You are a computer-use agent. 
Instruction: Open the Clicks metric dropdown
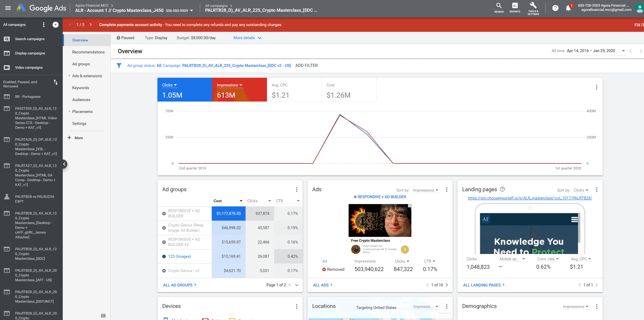coord(170,85)
